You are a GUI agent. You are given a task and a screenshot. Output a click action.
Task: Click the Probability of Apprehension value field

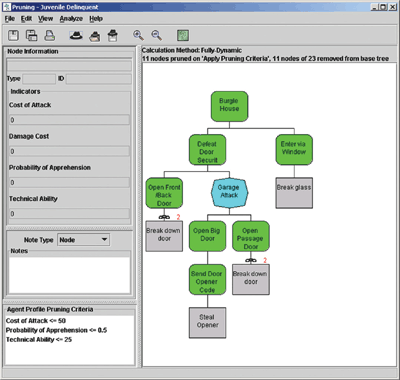(69, 182)
